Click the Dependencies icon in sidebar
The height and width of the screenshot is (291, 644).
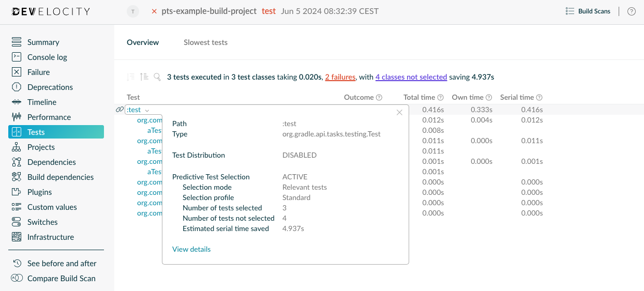click(17, 162)
